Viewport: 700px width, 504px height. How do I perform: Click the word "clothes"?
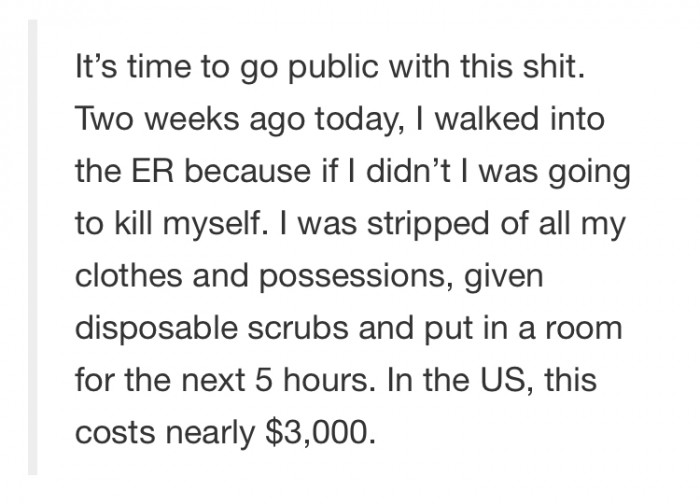coord(129,275)
